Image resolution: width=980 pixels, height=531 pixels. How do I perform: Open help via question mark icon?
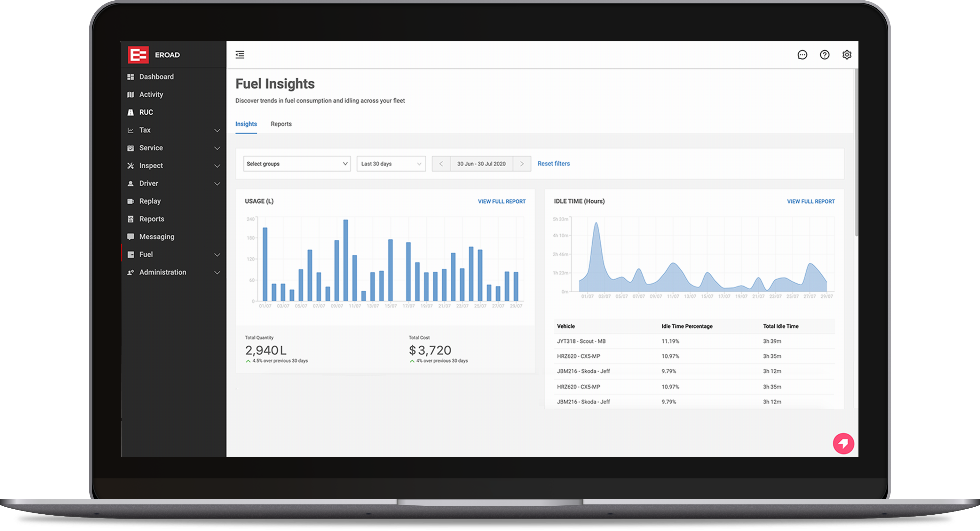[x=825, y=55]
